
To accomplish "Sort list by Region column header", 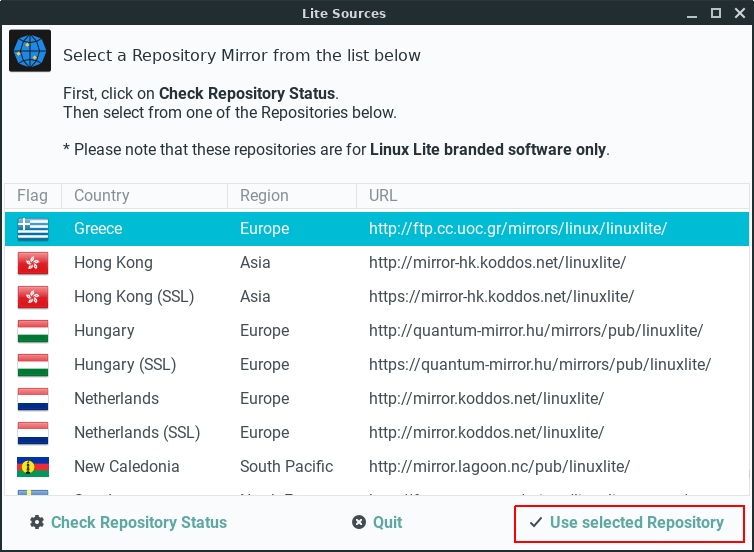I will [x=290, y=196].
